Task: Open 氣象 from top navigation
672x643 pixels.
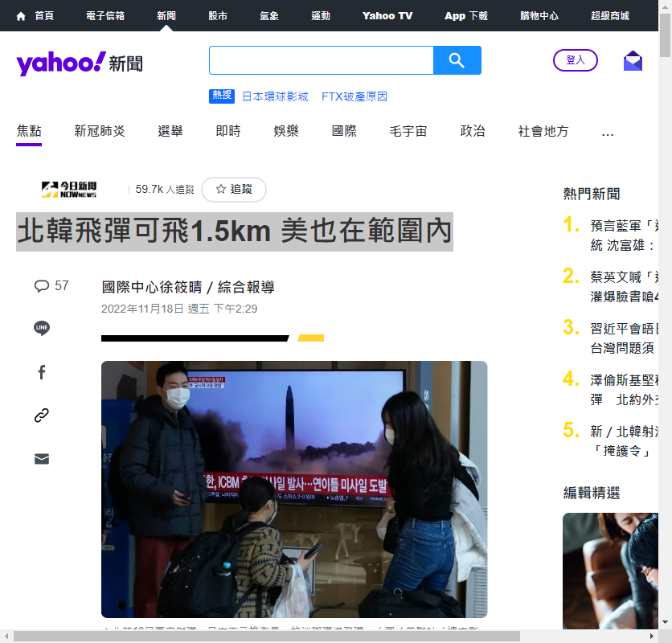Action: [269, 16]
